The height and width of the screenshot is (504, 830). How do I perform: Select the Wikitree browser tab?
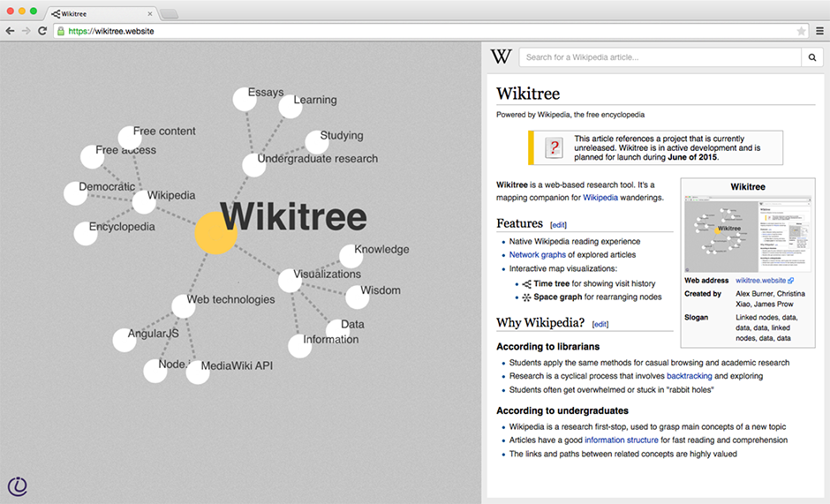[x=101, y=14]
